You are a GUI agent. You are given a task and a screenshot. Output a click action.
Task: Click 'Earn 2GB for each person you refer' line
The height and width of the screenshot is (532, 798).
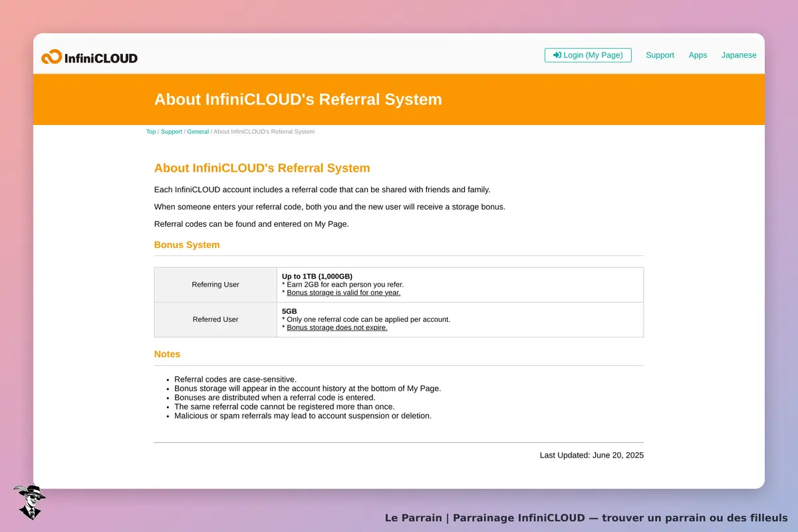click(x=342, y=285)
